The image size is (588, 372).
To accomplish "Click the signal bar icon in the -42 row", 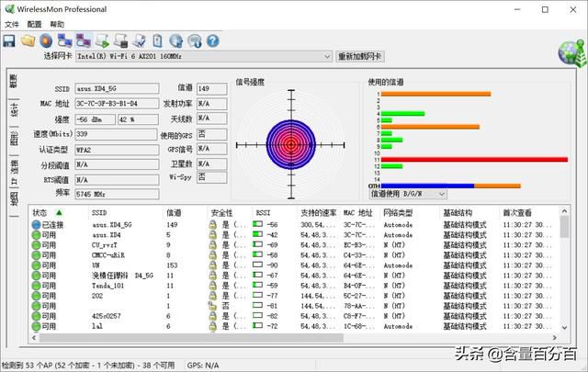I will (257, 235).
